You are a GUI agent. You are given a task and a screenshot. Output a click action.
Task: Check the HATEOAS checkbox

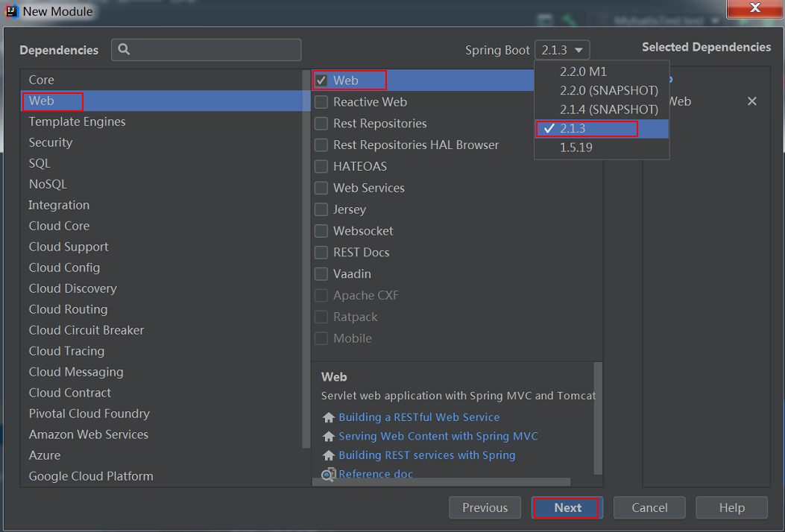321,167
